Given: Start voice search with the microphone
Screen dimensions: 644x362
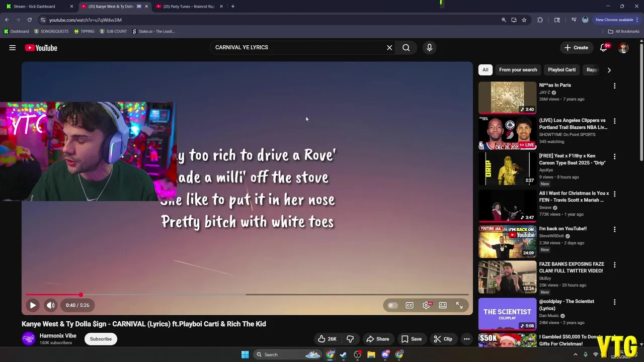Looking at the screenshot, I should [429, 48].
